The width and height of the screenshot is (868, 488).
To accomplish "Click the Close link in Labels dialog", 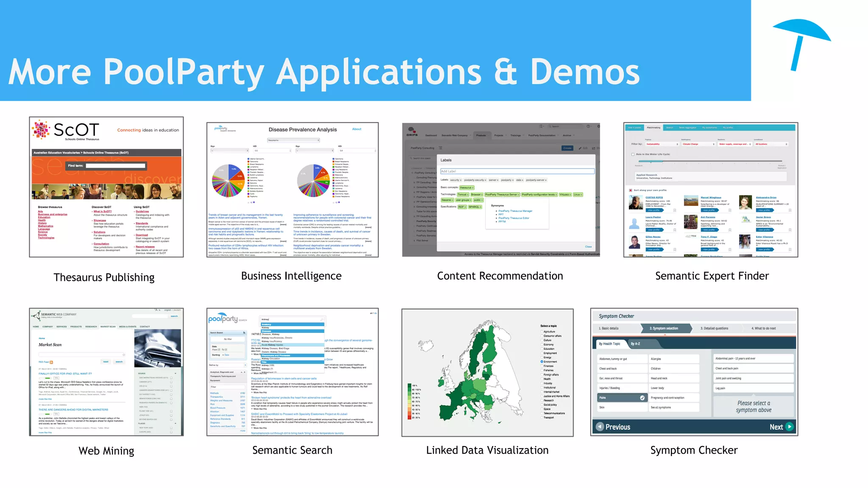I will point(588,247).
